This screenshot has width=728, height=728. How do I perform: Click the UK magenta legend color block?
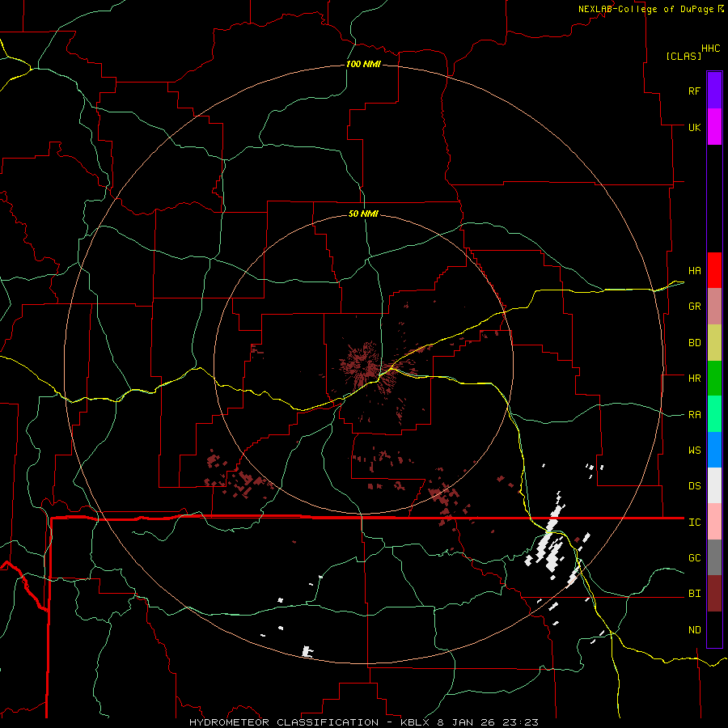[x=714, y=127]
